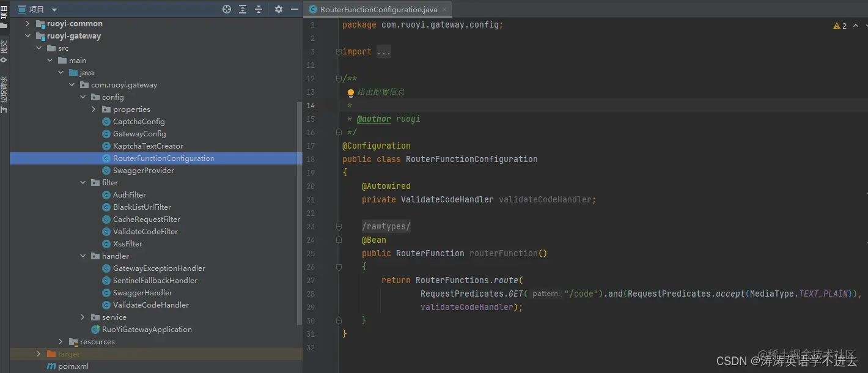Collapse the filter package

[x=83, y=183]
